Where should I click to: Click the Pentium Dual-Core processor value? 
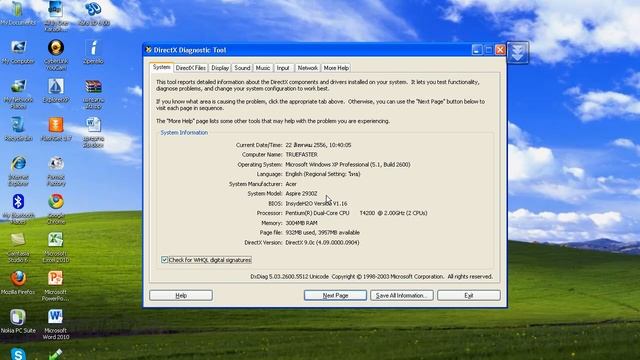356,213
